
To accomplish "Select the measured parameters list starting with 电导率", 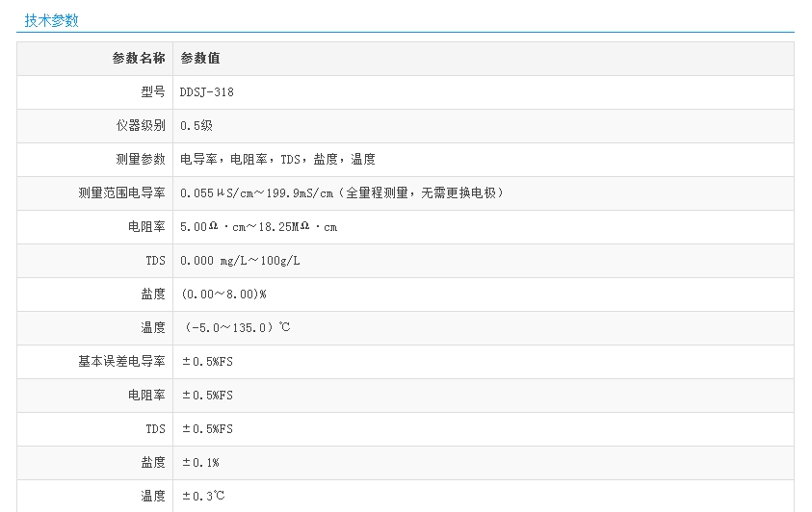I will tap(277, 160).
